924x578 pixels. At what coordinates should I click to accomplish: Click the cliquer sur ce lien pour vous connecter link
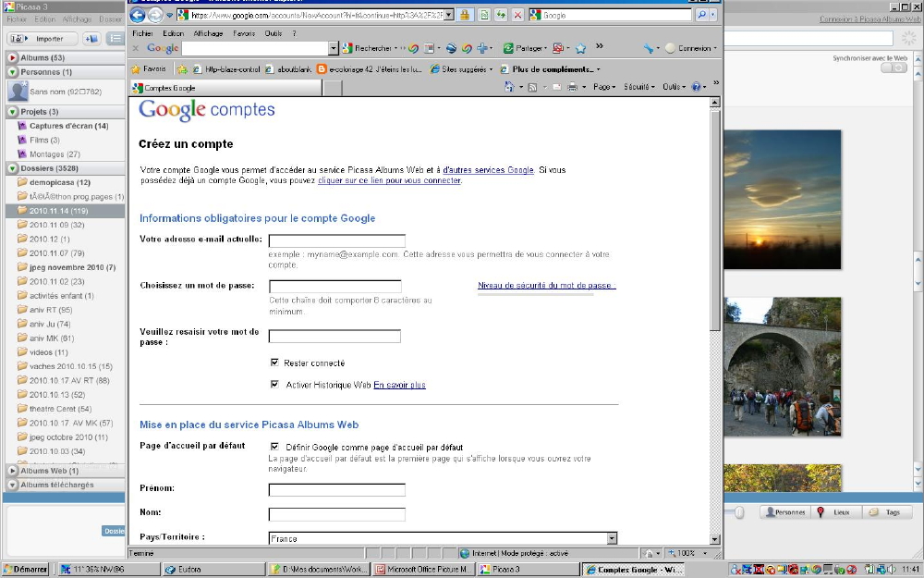coord(389,180)
